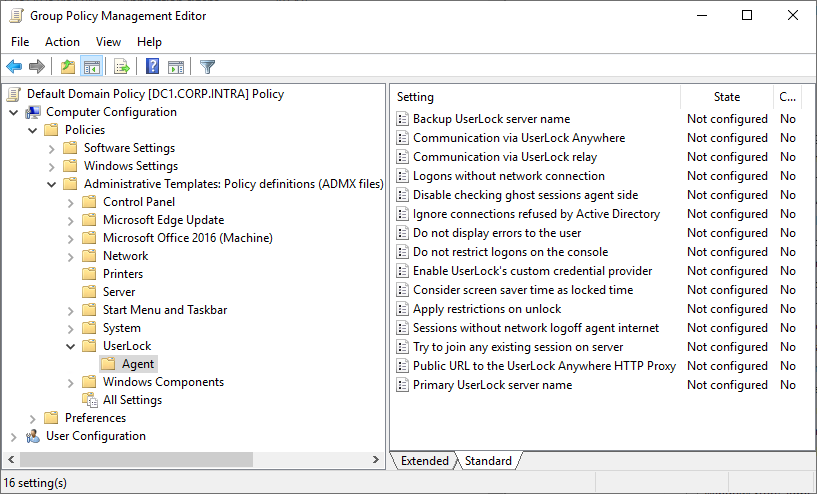
Task: Expand the Control Panel folder
Action: [70, 202]
